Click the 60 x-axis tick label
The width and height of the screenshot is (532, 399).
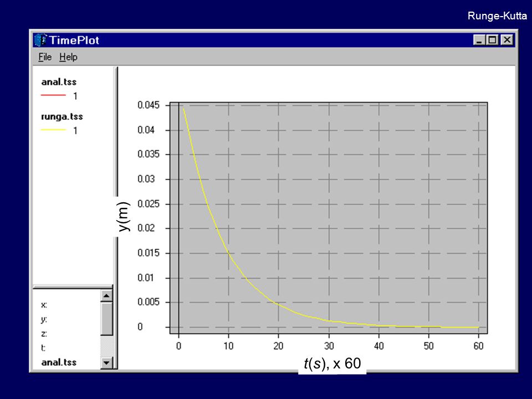click(x=478, y=346)
